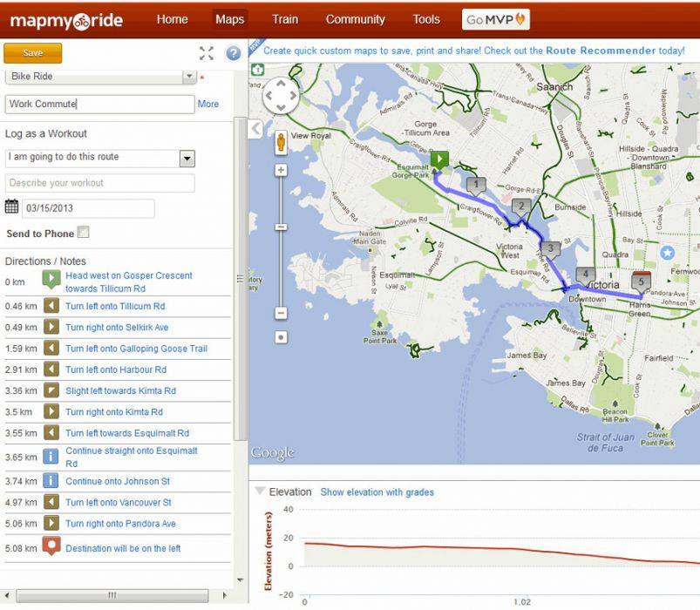Open the calendar date picker icon
700x610 pixels.
coord(12,207)
